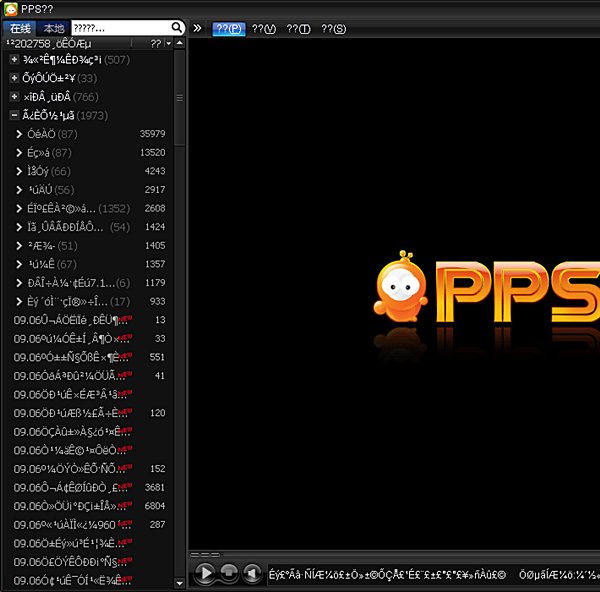This screenshot has height=592, width=600.
Task: Select the 09.06 channel with 41 viewers
Action: (x=89, y=376)
